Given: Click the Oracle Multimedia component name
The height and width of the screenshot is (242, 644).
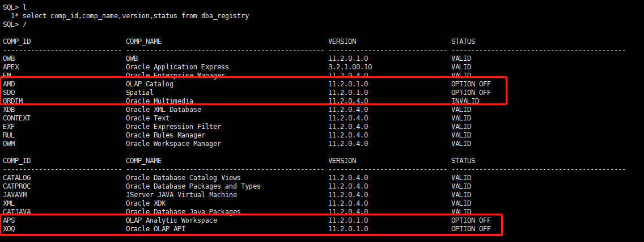Looking at the screenshot, I should click(159, 101).
